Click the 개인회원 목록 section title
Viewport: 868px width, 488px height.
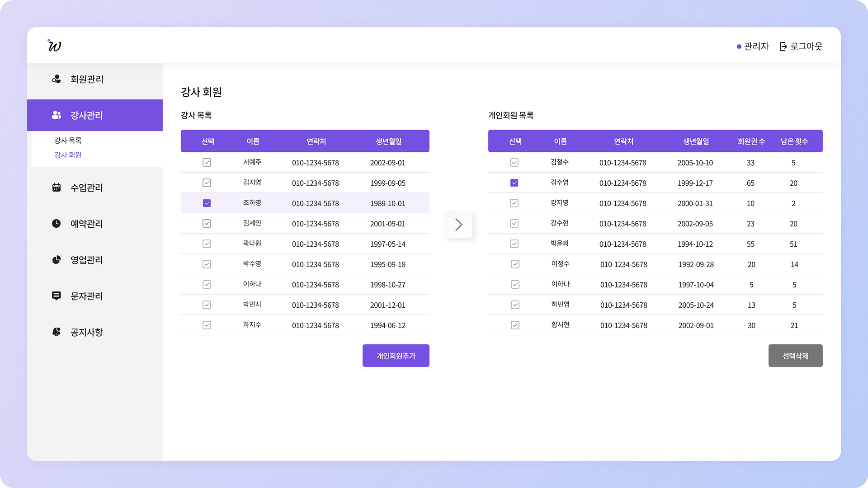(511, 115)
